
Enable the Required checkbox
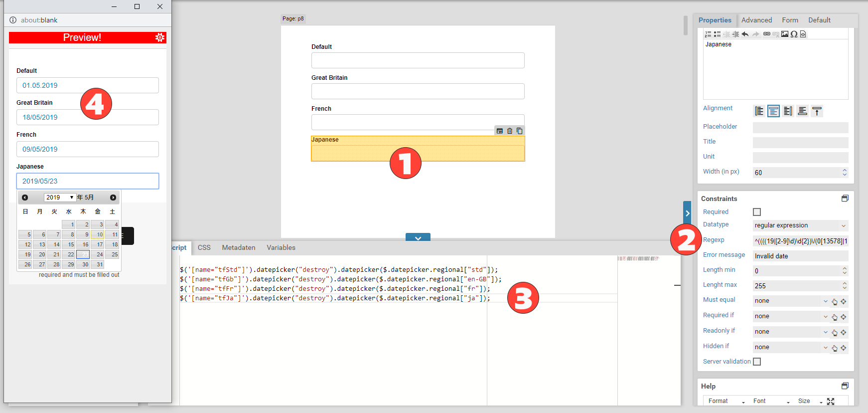point(757,212)
